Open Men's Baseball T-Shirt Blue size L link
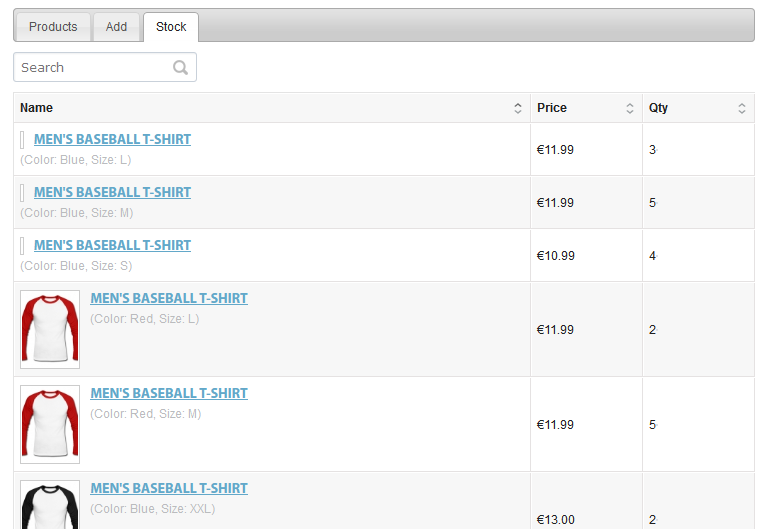This screenshot has height=529, width=763. tap(112, 139)
